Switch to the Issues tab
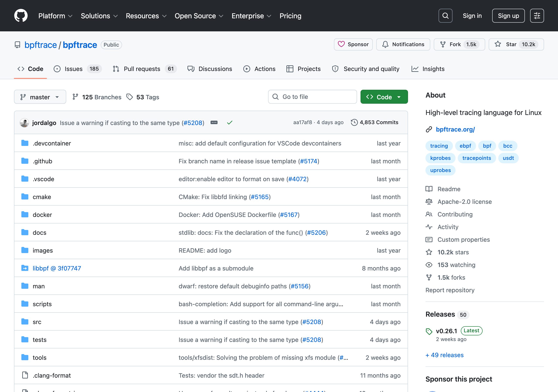This screenshot has height=392, width=558. pos(78,69)
